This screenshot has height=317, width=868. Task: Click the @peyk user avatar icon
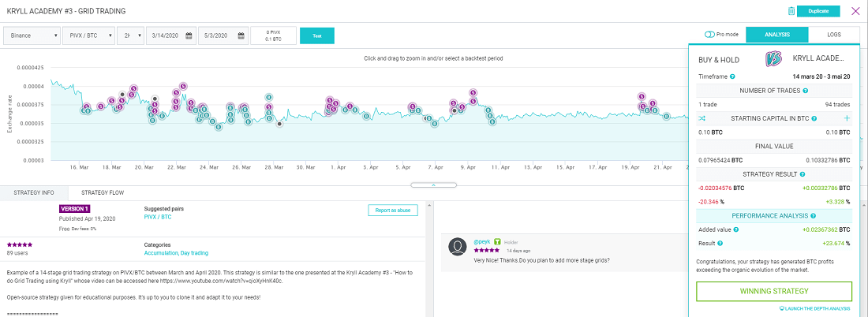click(457, 246)
